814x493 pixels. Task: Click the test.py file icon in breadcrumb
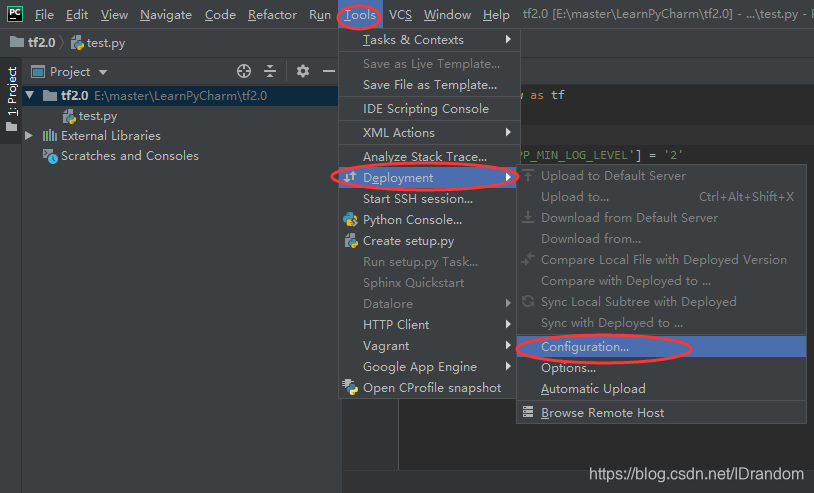[x=77, y=43]
